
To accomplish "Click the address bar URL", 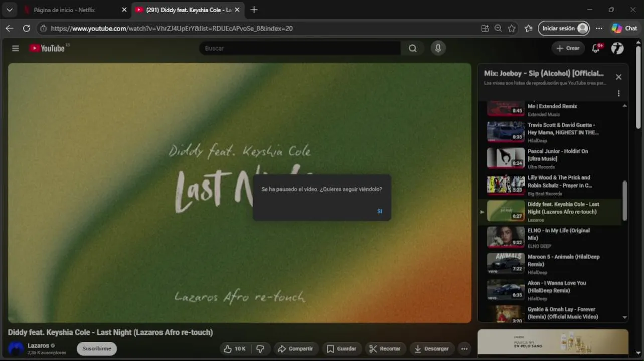I will point(172,28).
